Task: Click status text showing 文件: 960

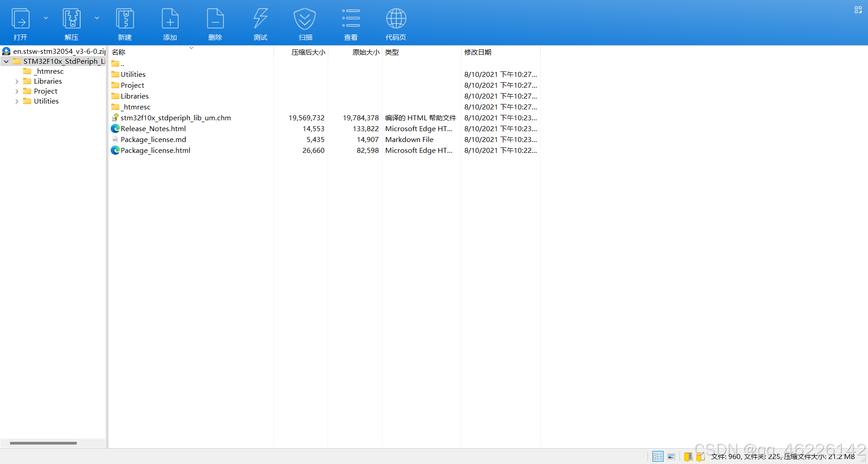Action: click(x=726, y=457)
